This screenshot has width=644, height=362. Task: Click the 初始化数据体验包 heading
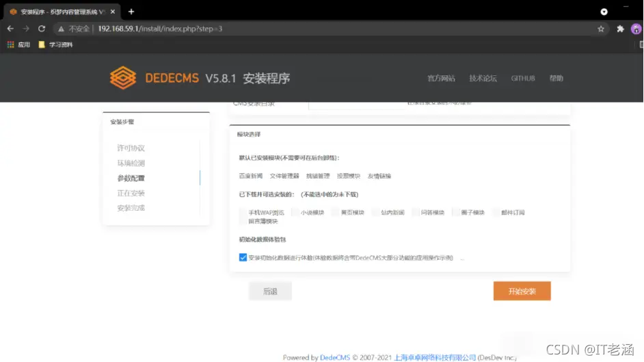262,239
